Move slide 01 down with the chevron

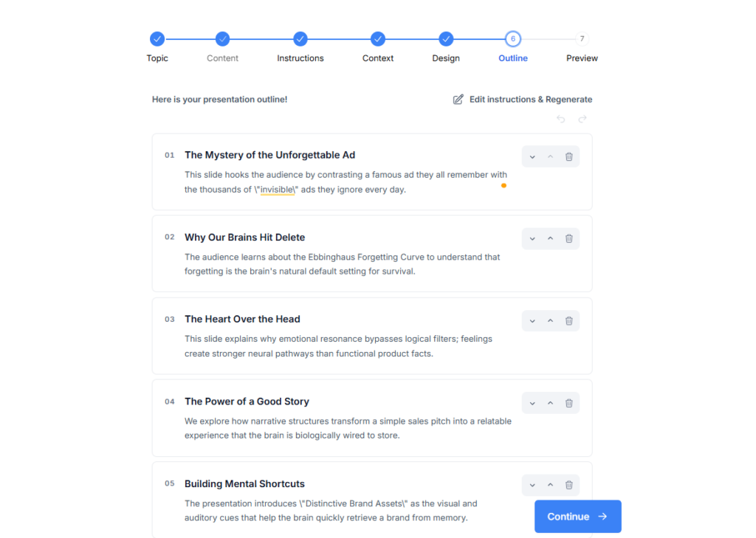point(532,156)
